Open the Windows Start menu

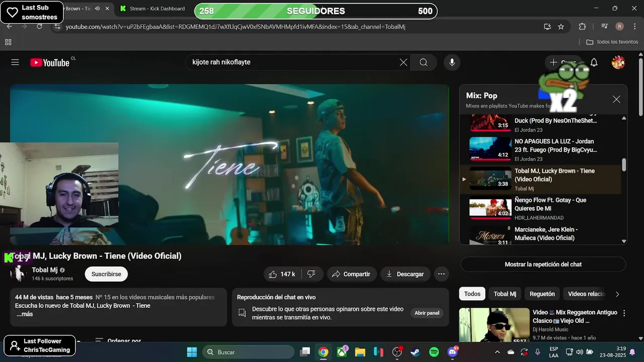pyautogui.click(x=192, y=352)
